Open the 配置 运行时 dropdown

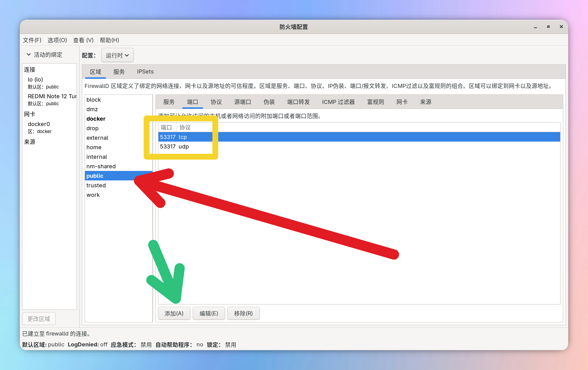pyautogui.click(x=117, y=55)
